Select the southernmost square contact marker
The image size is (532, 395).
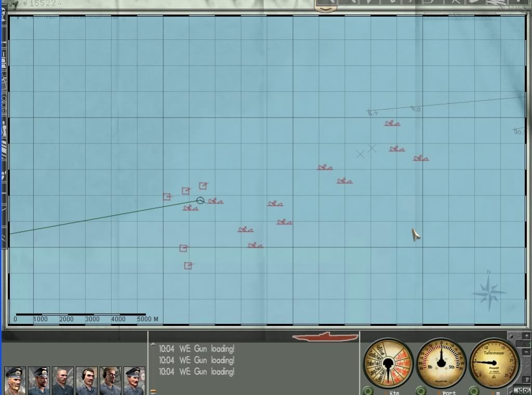coord(188,266)
